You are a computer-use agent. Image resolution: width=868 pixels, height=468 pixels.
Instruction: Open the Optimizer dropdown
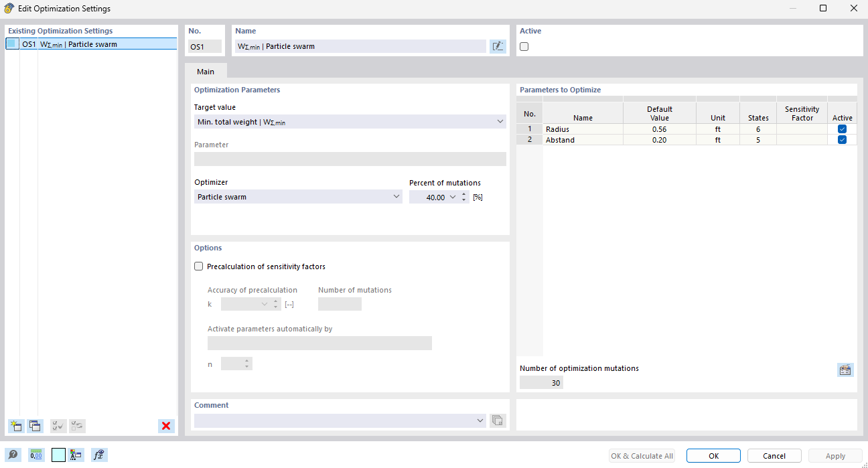pyautogui.click(x=396, y=196)
